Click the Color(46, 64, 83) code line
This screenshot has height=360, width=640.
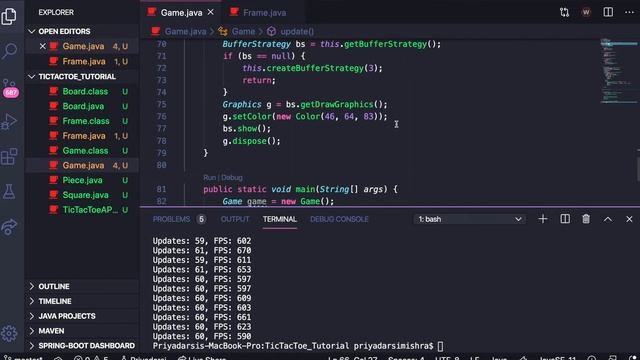(x=305, y=117)
